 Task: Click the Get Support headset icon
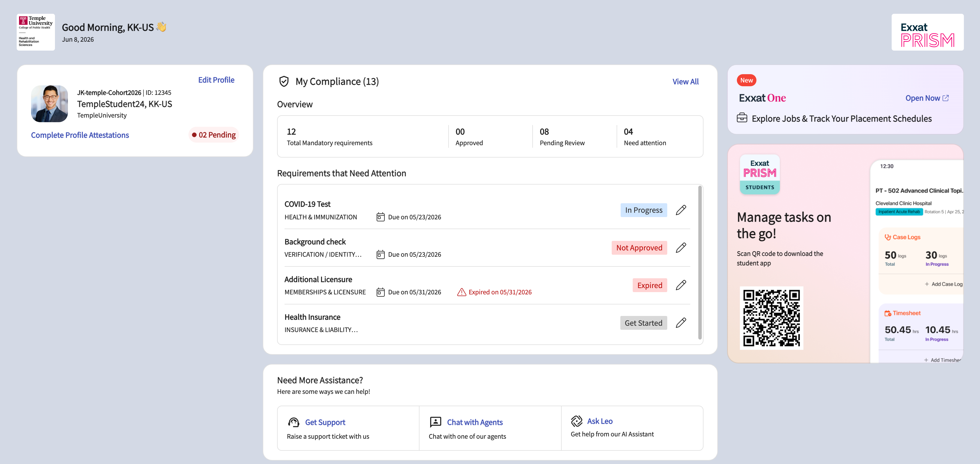point(293,422)
